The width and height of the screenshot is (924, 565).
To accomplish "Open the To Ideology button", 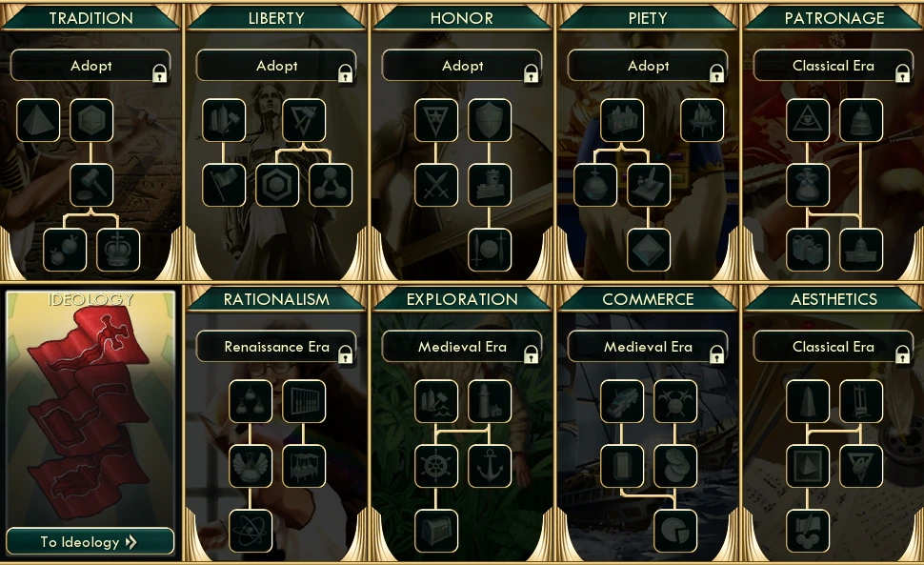I will click(90, 541).
